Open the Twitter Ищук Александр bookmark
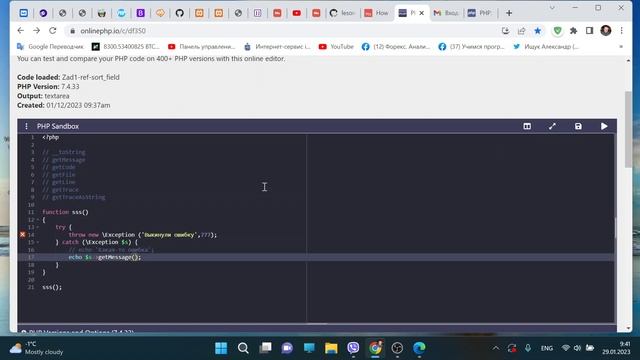 tap(546, 47)
